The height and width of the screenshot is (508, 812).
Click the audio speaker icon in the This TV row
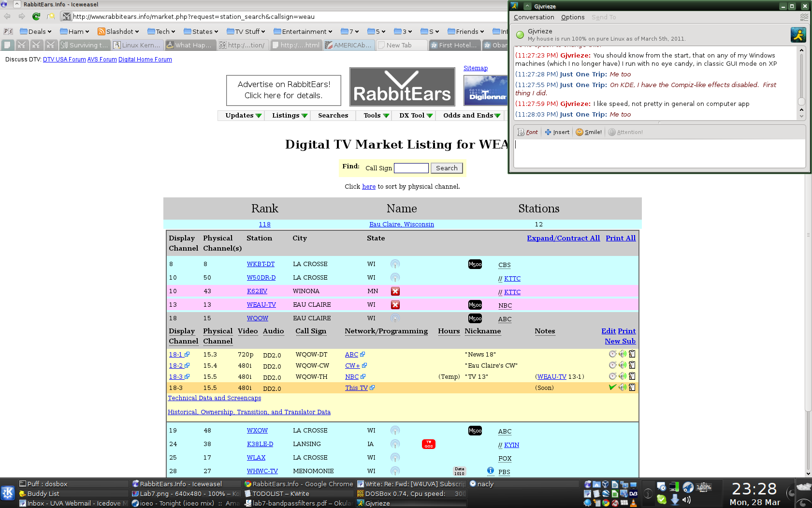(x=623, y=387)
